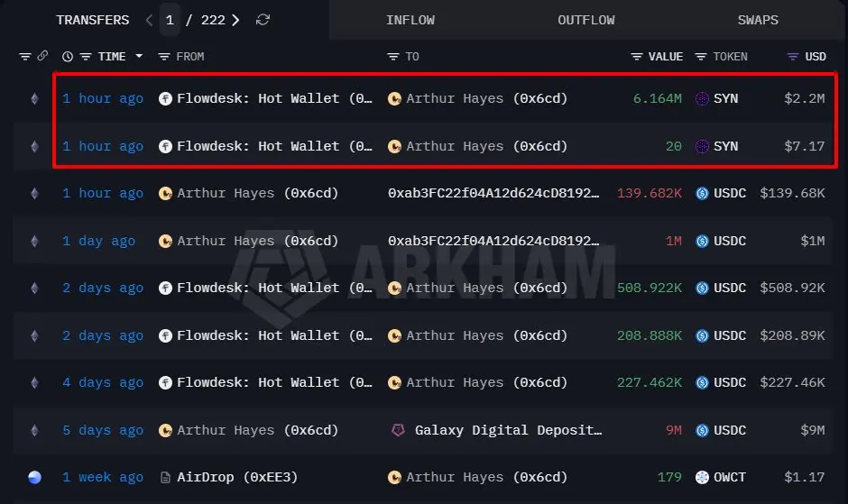Edit the page number field showing 1
The width and height of the screenshot is (848, 504).
pos(170,20)
